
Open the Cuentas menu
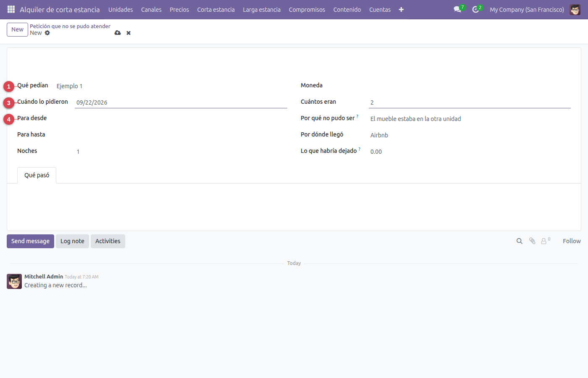pos(380,9)
